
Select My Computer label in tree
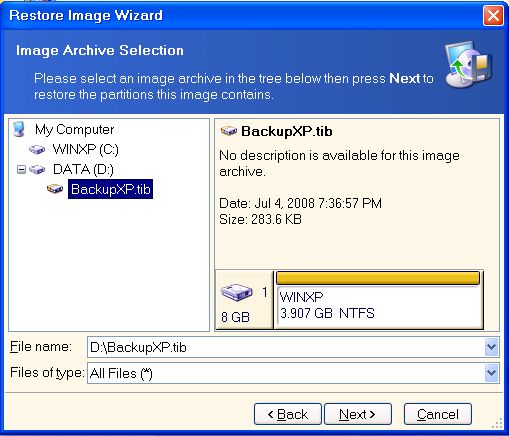[x=74, y=129]
